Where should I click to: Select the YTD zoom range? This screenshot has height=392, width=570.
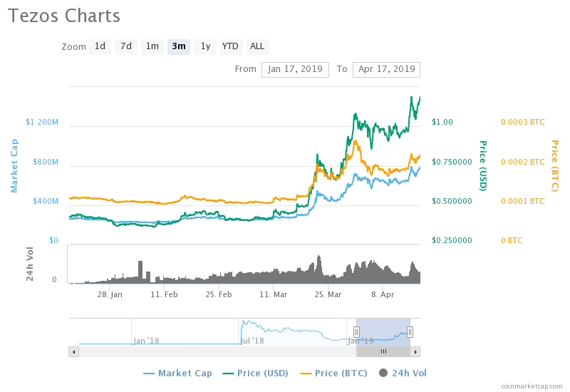pos(231,46)
